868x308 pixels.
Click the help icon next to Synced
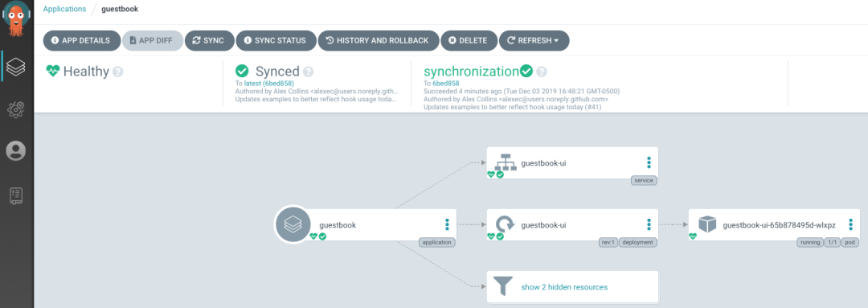click(x=309, y=72)
